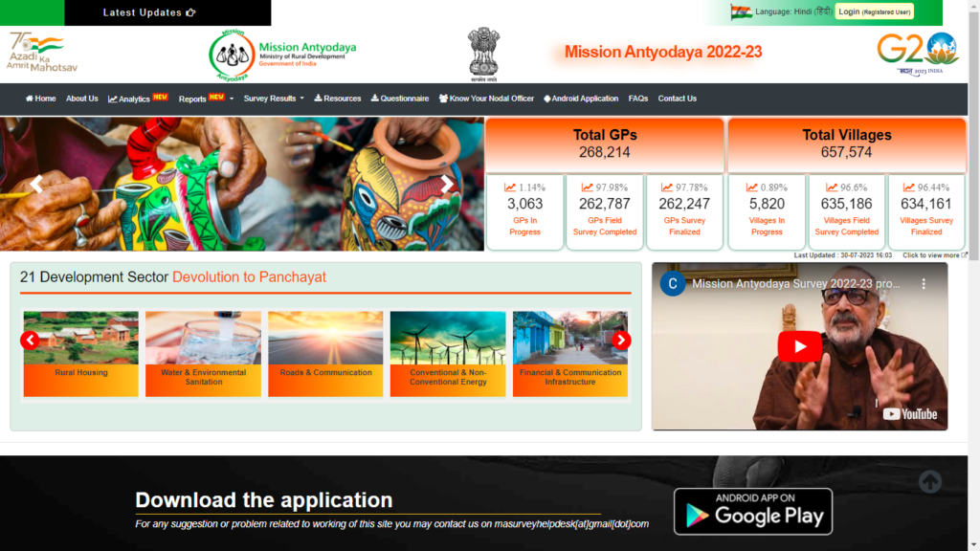This screenshot has height=551, width=980.
Task: Click the GPs Field Survey Completed 262,787
Action: pyautogui.click(x=605, y=204)
